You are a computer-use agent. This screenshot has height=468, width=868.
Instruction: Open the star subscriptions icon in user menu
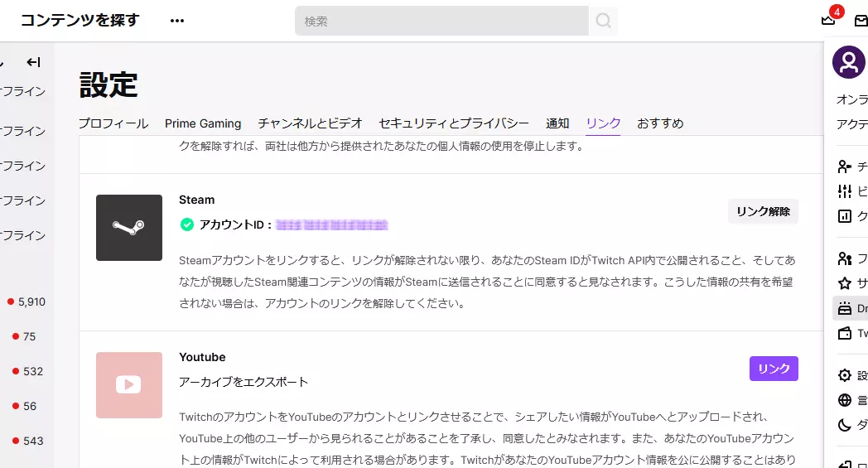(844, 283)
